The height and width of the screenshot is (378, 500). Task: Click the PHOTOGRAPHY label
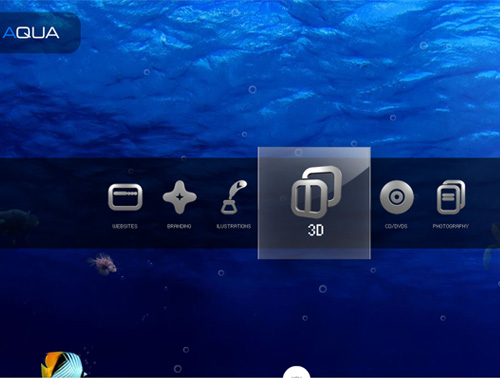tap(451, 226)
